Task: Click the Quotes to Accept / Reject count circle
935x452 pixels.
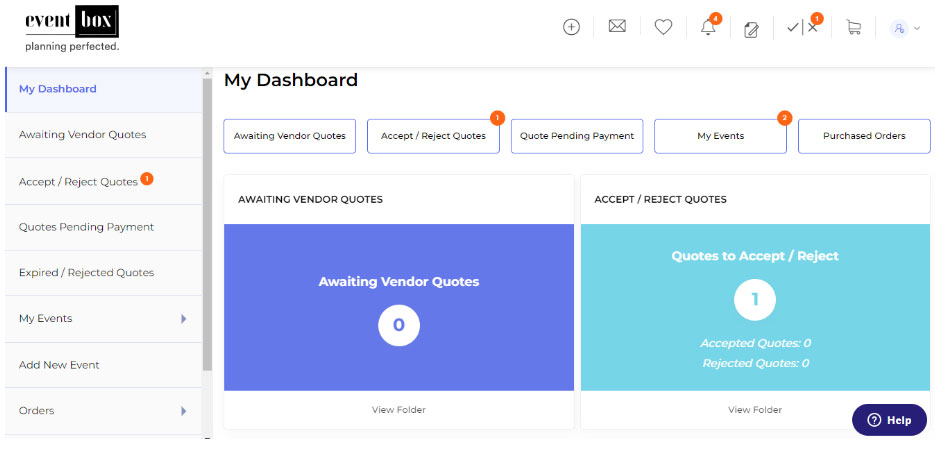Action: pos(755,298)
